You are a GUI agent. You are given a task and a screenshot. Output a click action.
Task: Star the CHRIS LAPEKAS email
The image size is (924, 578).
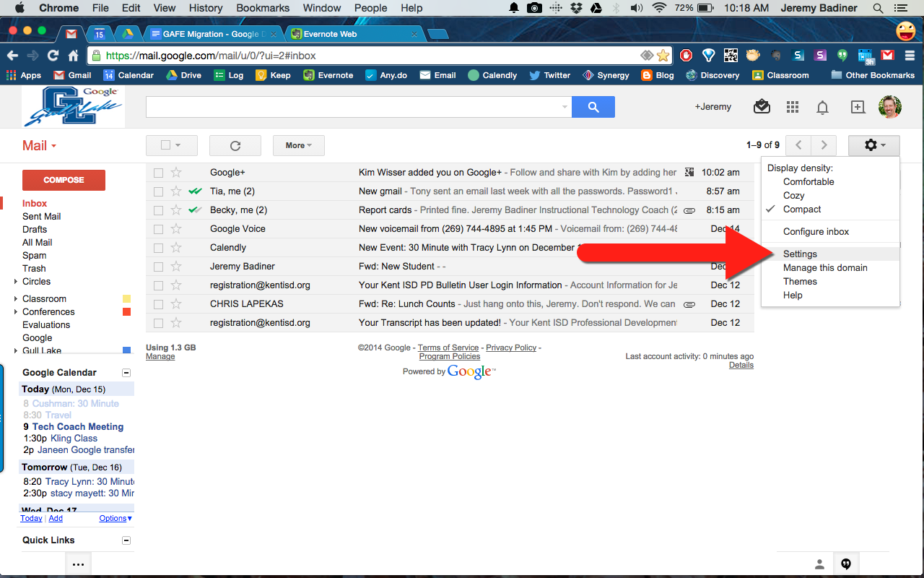(x=176, y=304)
